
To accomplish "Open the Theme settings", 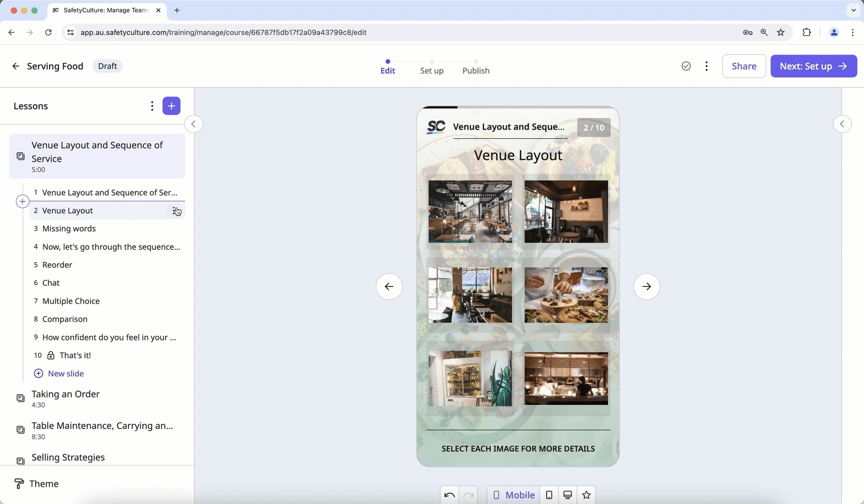I will click(x=36, y=483).
